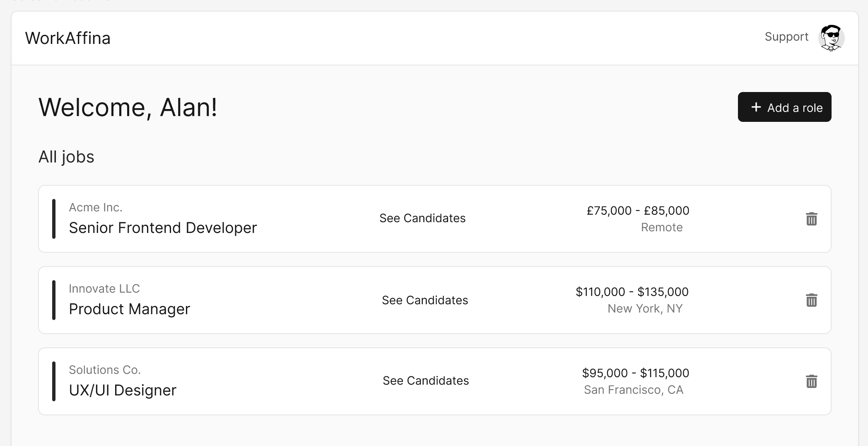Screen dimensions: 868x446
Task: Click the New York, NY location
Action: 645,309
